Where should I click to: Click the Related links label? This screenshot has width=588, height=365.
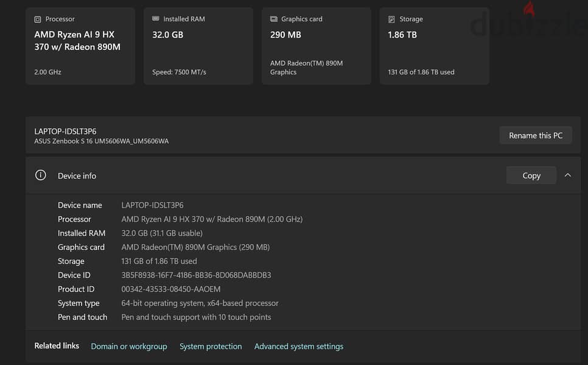tap(57, 346)
